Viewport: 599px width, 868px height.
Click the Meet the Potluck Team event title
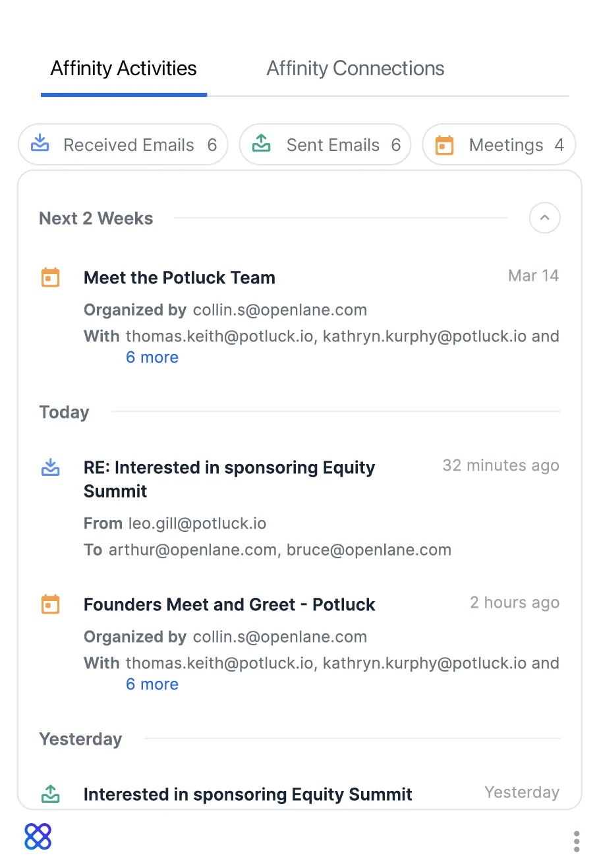179,277
